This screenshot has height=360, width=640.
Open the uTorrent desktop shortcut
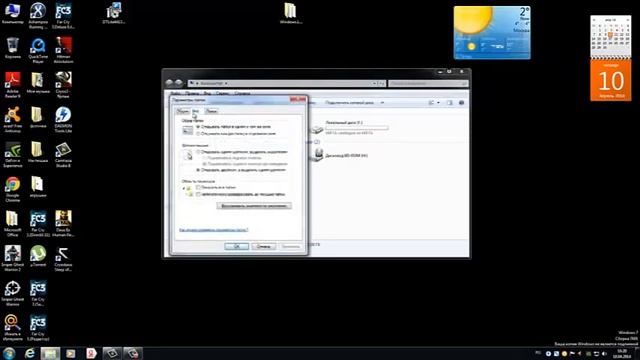click(x=38, y=256)
